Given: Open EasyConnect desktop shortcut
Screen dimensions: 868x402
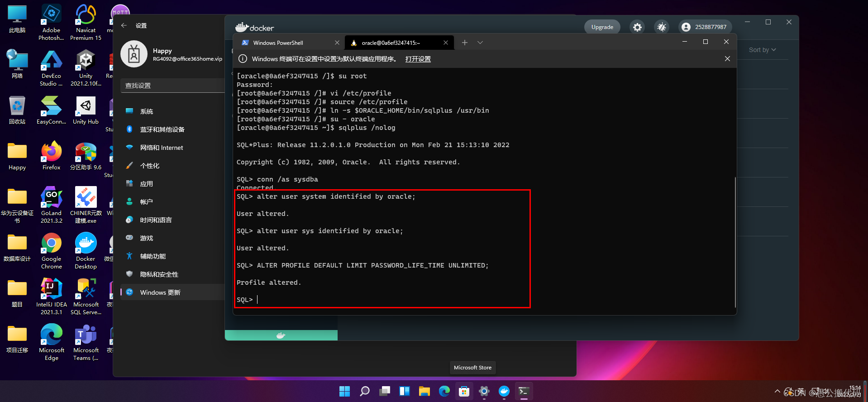Looking at the screenshot, I should [x=52, y=110].
